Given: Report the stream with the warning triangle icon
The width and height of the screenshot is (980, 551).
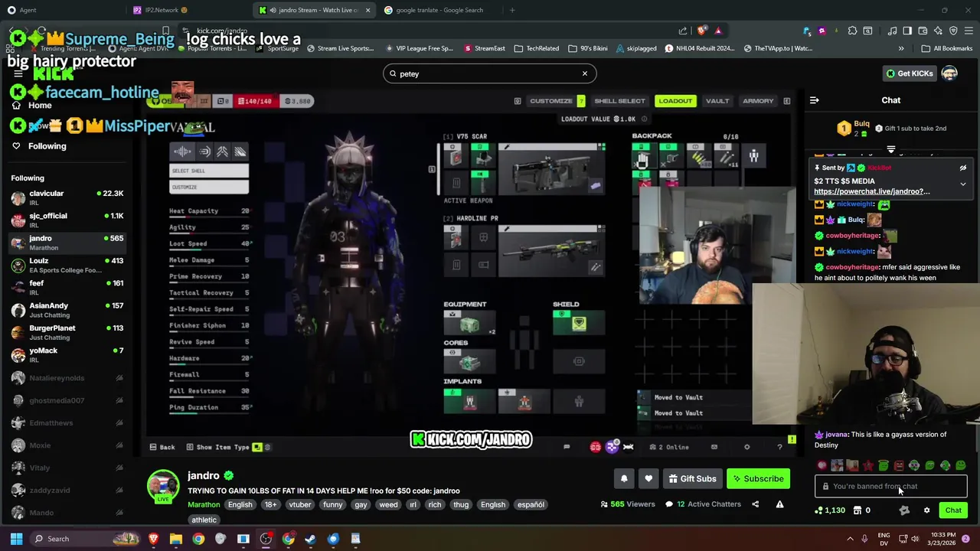Looking at the screenshot, I should pos(779,504).
